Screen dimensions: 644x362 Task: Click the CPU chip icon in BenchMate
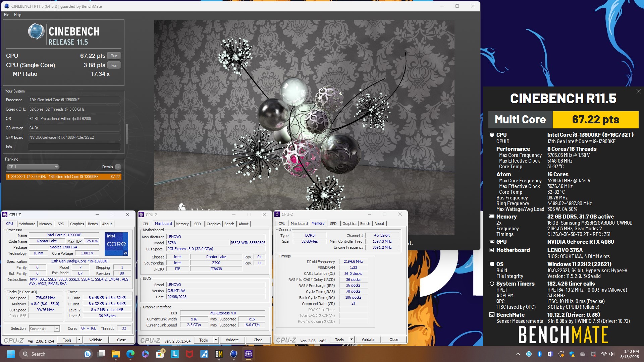pyautogui.click(x=492, y=135)
